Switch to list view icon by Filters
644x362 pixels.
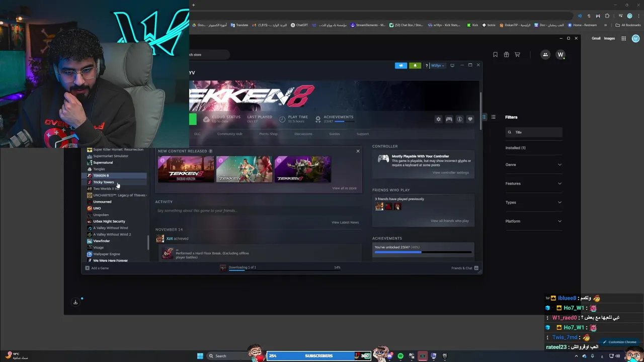coord(493,117)
